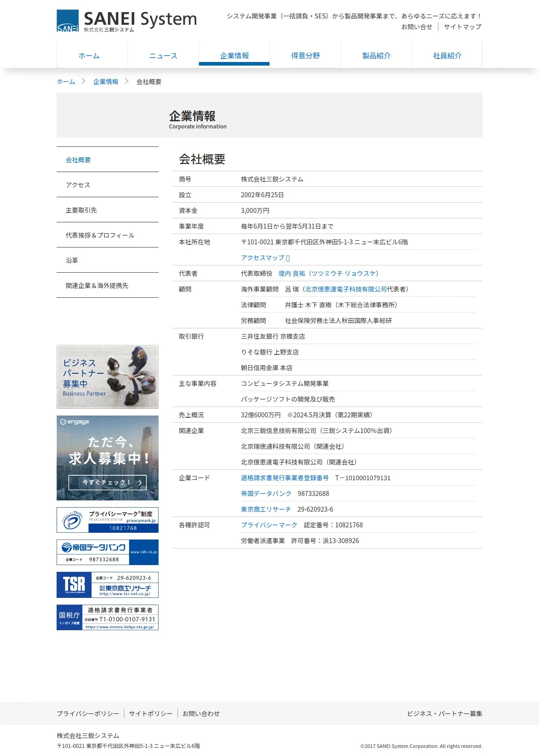539x756 pixels.
Task: Click the りそな銀行 上野支店 entry
Action: click(269, 352)
